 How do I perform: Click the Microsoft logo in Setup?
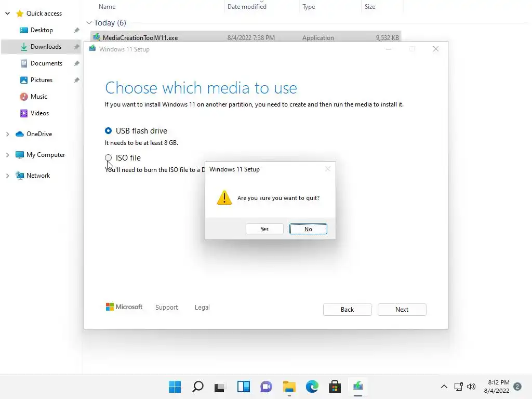(124, 307)
